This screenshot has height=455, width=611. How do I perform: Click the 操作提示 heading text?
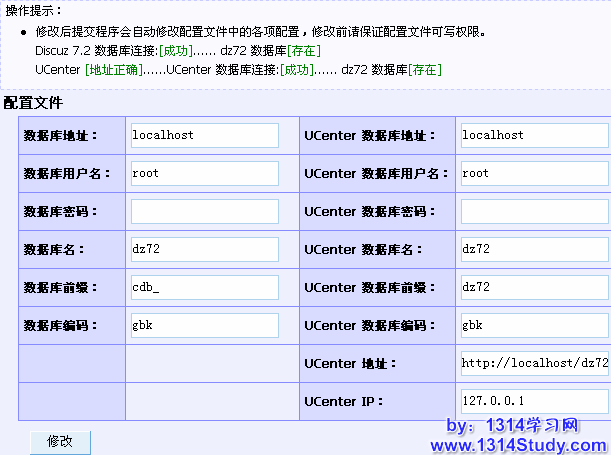(32, 10)
